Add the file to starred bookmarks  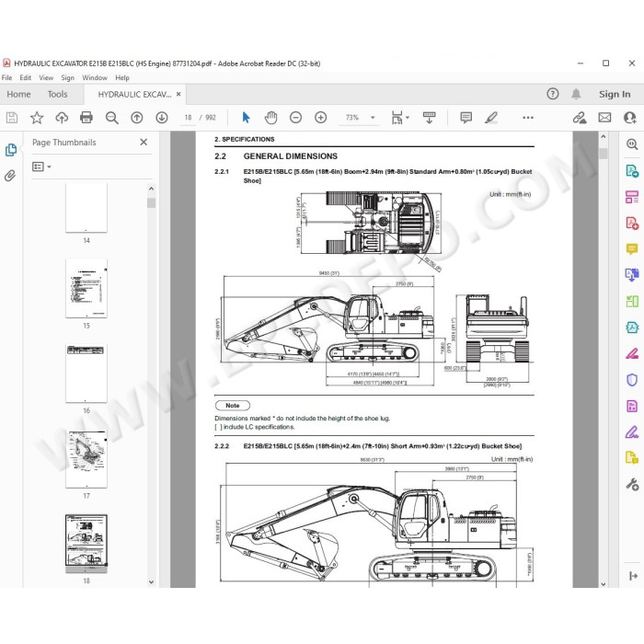(37, 118)
